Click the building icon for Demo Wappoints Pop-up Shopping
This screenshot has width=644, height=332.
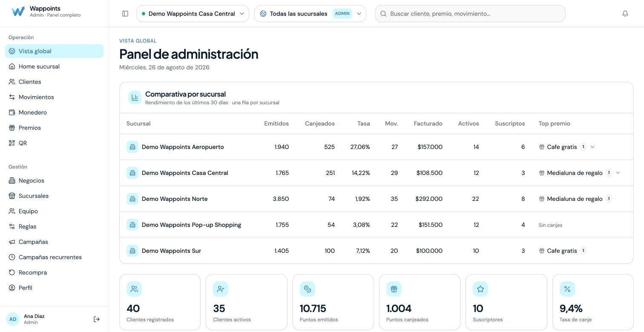click(x=132, y=225)
